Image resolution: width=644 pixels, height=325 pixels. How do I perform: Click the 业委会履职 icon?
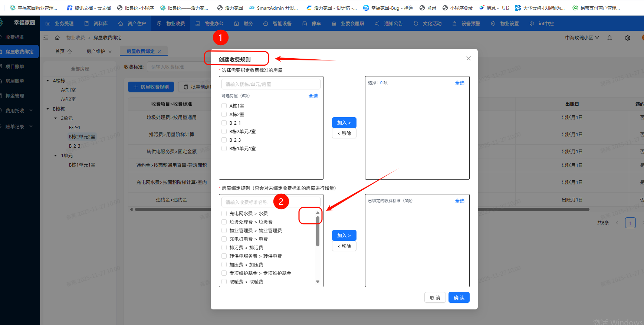coord(334,23)
